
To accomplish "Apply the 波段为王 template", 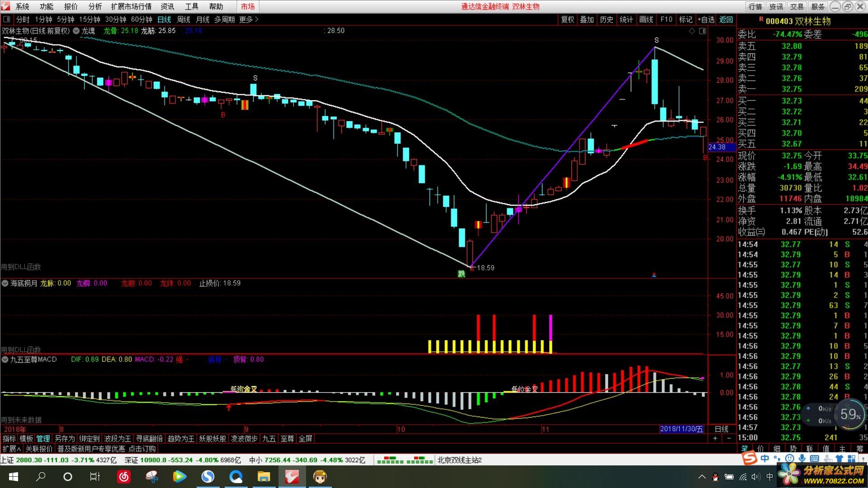I will (118, 439).
